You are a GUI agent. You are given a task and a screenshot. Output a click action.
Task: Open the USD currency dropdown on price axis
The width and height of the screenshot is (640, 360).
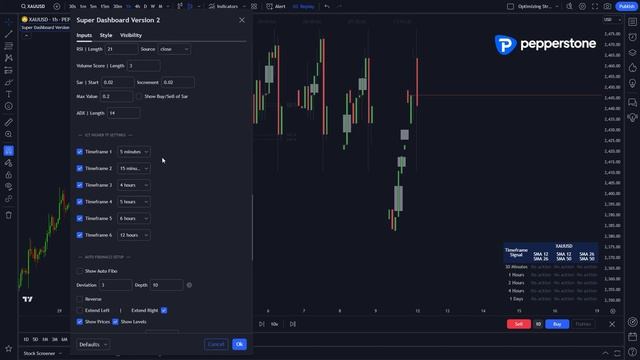click(612, 20)
